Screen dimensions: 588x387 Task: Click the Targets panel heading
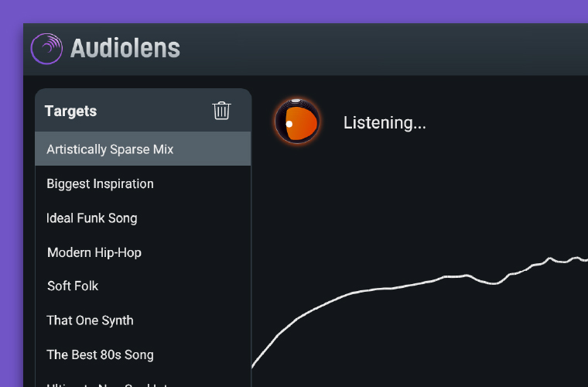click(x=70, y=111)
